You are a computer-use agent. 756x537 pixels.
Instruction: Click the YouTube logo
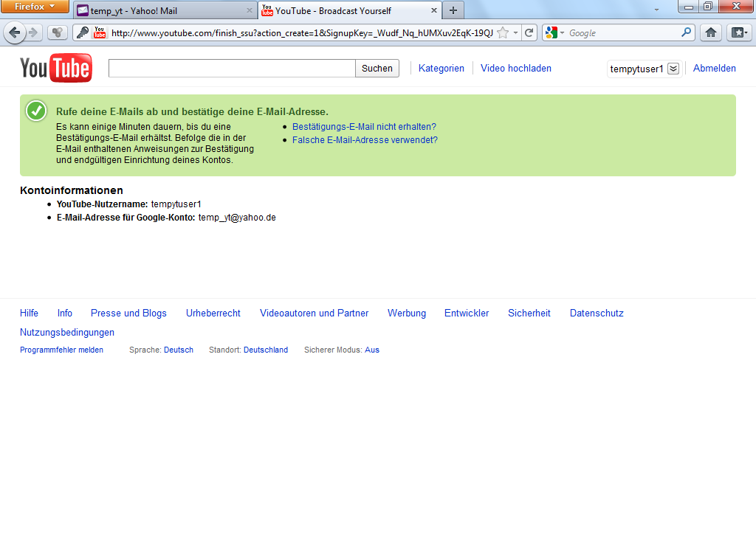(x=55, y=67)
